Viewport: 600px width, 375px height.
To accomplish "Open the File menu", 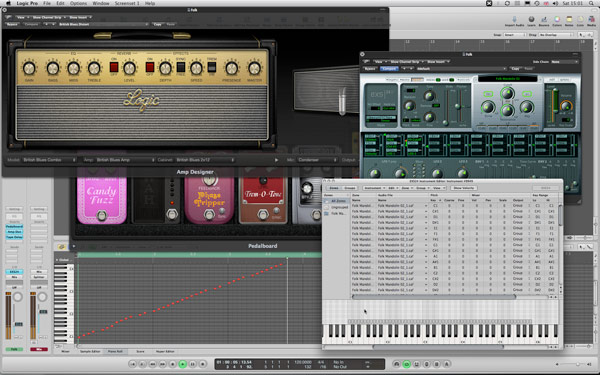I will coord(47,3).
